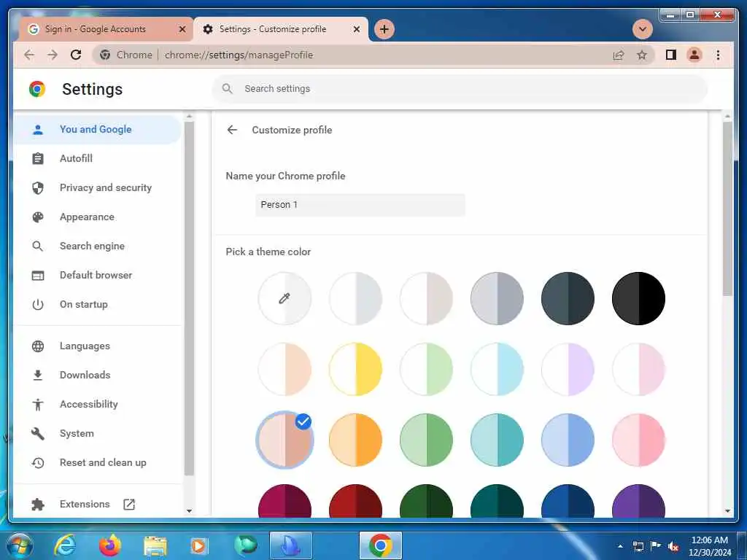This screenshot has width=747, height=560.
Task: Select the checked salmon theme swatch
Action: tap(285, 440)
